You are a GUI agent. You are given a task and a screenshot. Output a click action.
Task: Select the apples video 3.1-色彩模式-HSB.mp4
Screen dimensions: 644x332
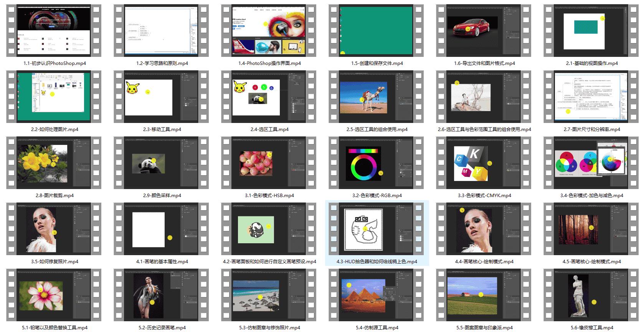tap(269, 163)
